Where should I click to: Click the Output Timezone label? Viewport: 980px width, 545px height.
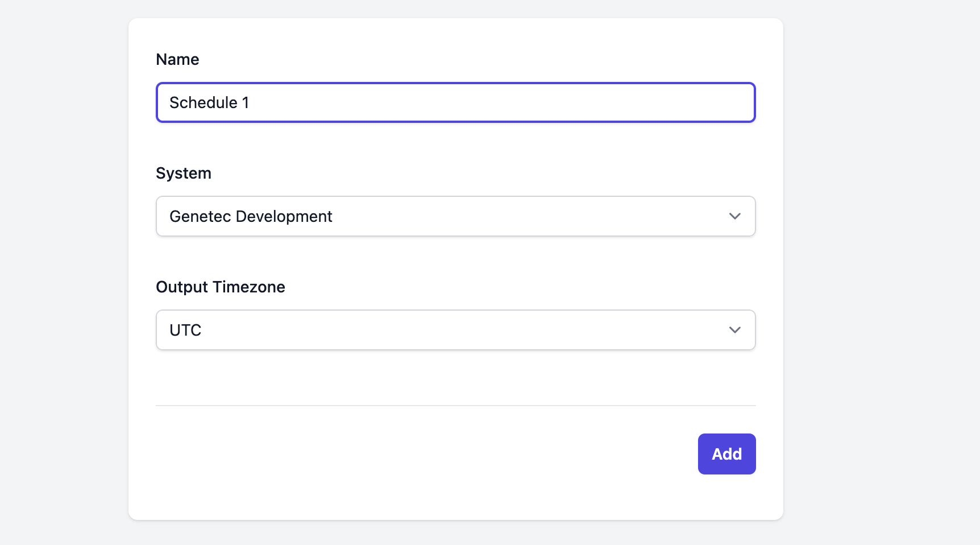221,287
